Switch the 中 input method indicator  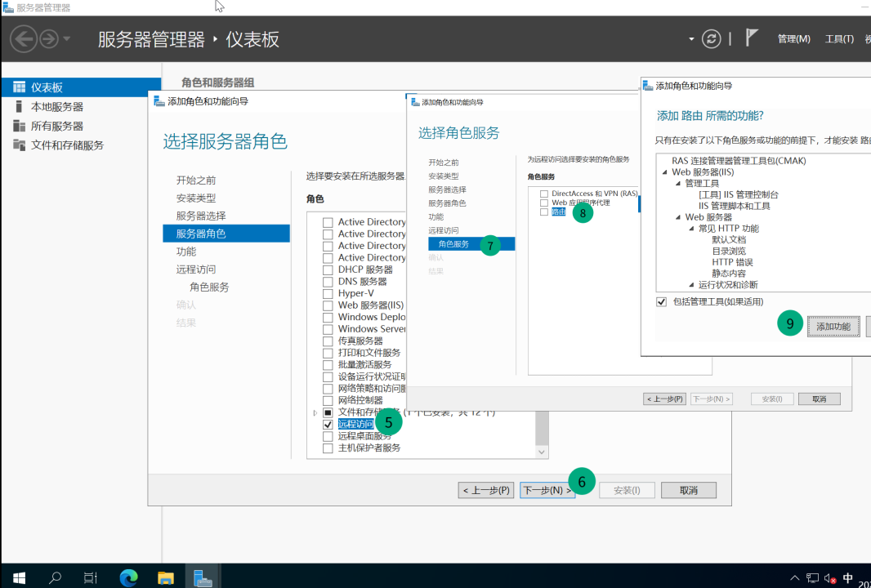pyautogui.click(x=847, y=578)
